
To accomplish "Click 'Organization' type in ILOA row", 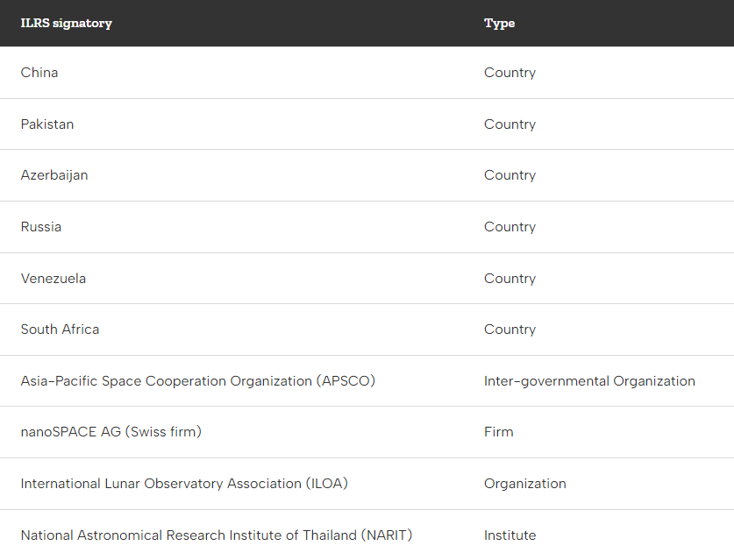I will [524, 483].
